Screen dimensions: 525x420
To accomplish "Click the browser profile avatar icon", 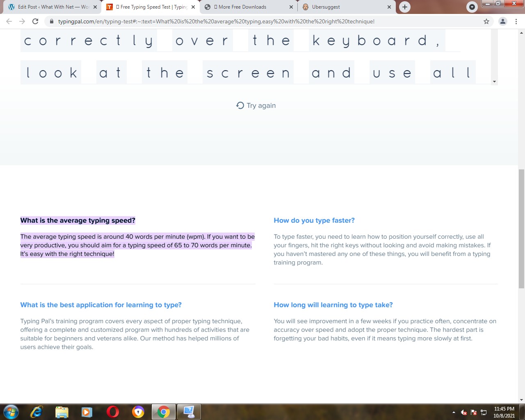I will [x=503, y=21].
